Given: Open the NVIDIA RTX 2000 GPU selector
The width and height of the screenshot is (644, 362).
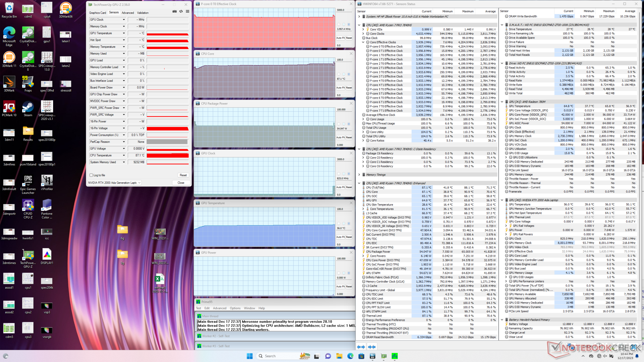Looking at the screenshot, I should 114,183.
